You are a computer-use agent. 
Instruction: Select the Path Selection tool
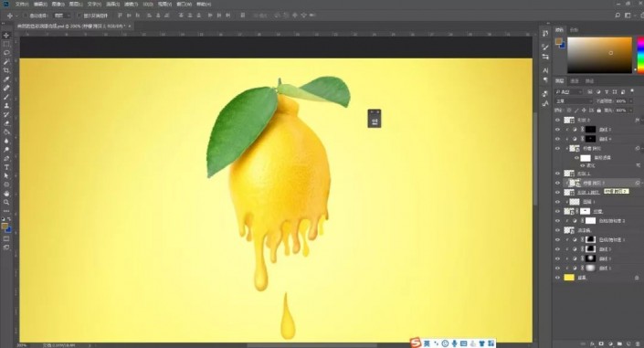point(6,176)
